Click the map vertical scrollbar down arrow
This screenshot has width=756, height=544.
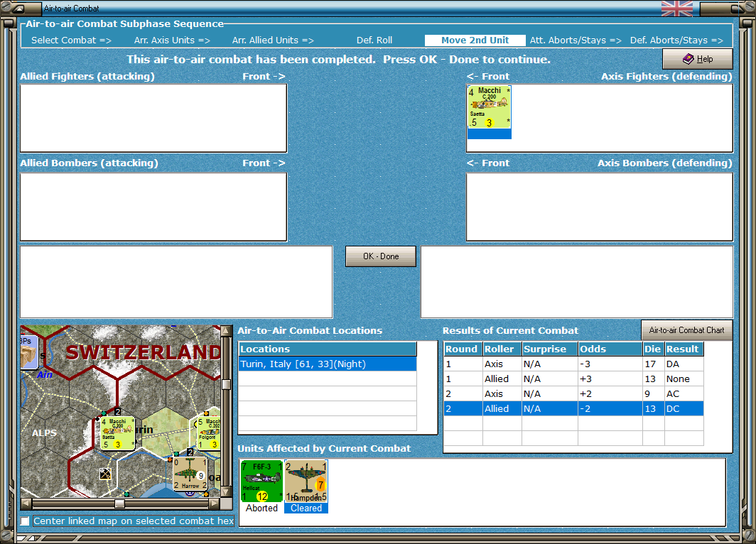coord(226,492)
